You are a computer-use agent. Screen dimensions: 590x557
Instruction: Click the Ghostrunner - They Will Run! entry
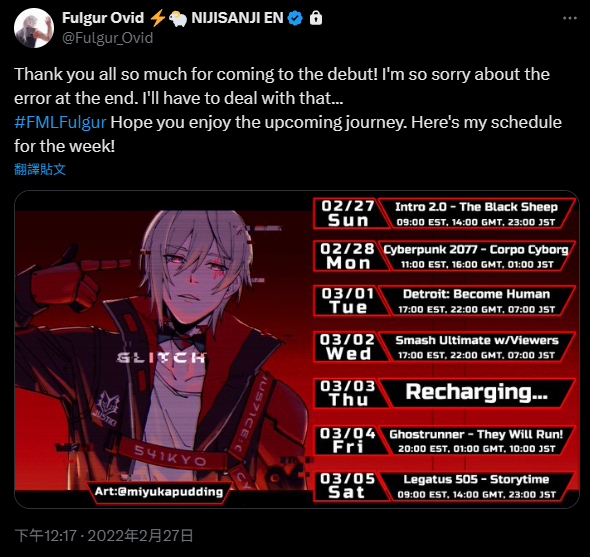(x=444, y=440)
